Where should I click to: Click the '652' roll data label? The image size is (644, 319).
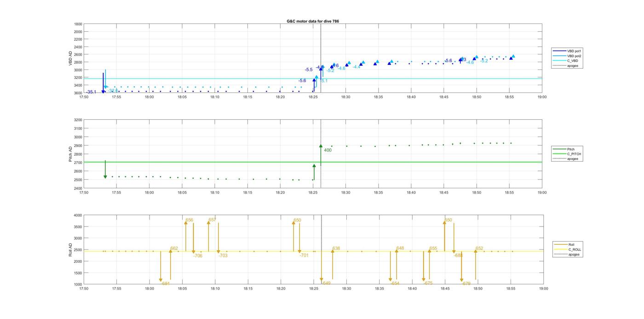pos(479,249)
